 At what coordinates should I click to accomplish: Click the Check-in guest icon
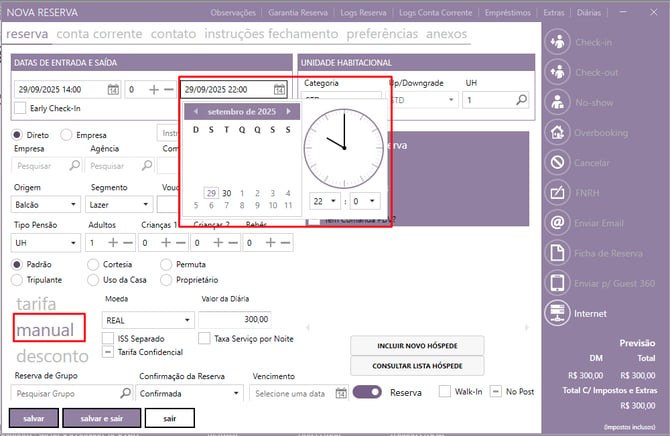(x=557, y=42)
